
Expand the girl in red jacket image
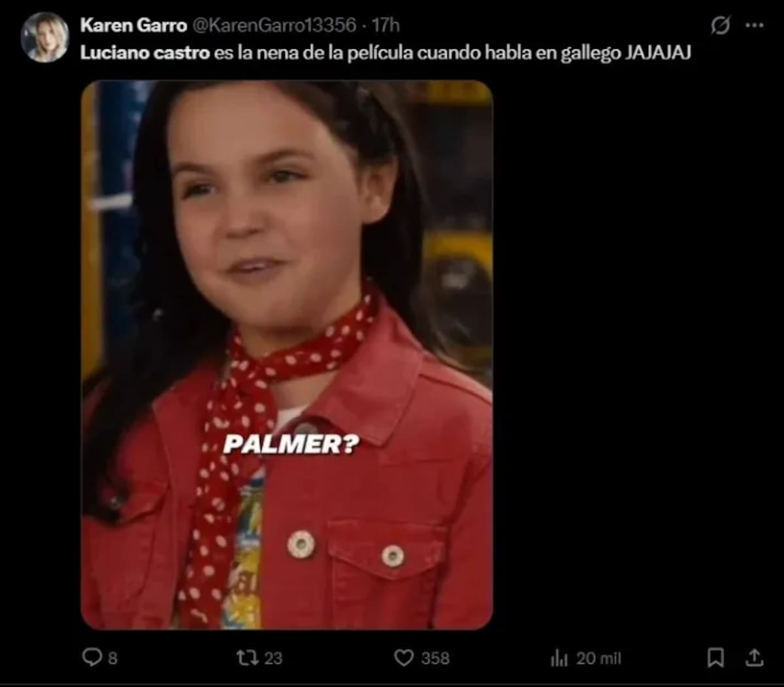287,355
